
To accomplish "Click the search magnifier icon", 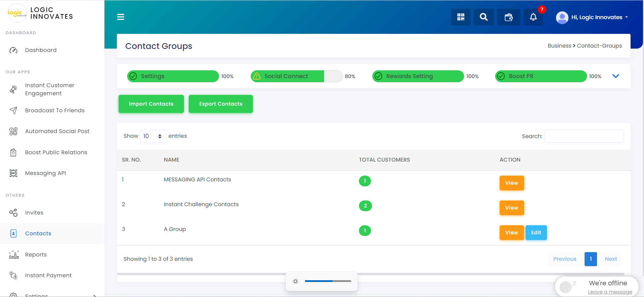I will [x=484, y=17].
